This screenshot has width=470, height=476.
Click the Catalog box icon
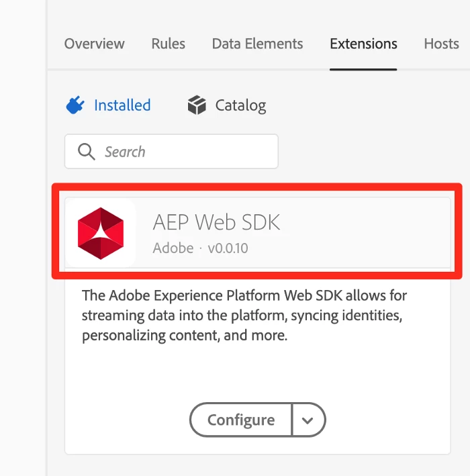click(197, 105)
